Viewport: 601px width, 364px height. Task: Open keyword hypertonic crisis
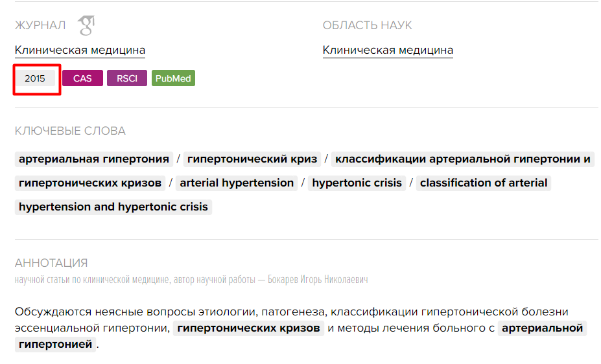coord(357,183)
